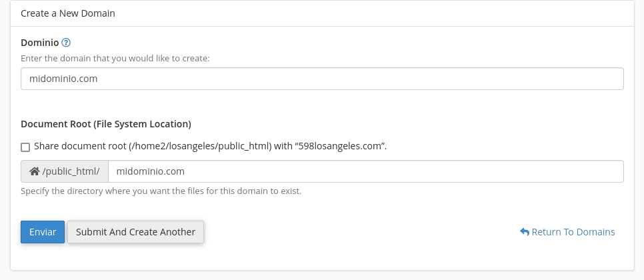Click the 'Specify the directory' helper text

coord(161,191)
